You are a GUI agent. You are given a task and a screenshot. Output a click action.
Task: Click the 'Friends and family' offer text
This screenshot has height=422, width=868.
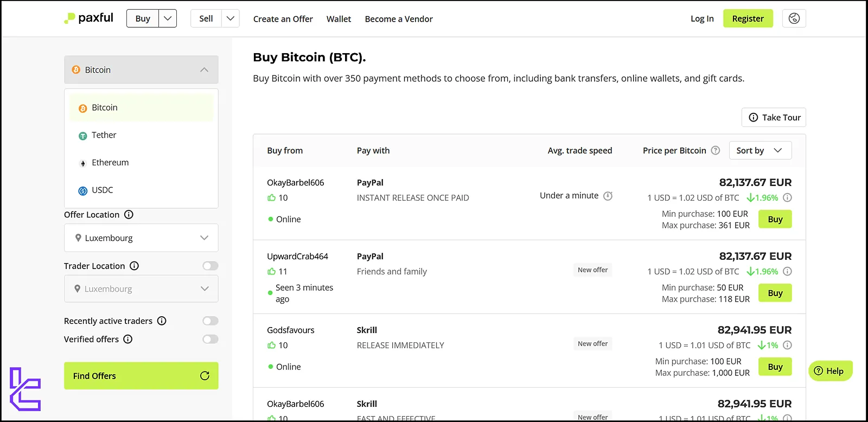392,271
